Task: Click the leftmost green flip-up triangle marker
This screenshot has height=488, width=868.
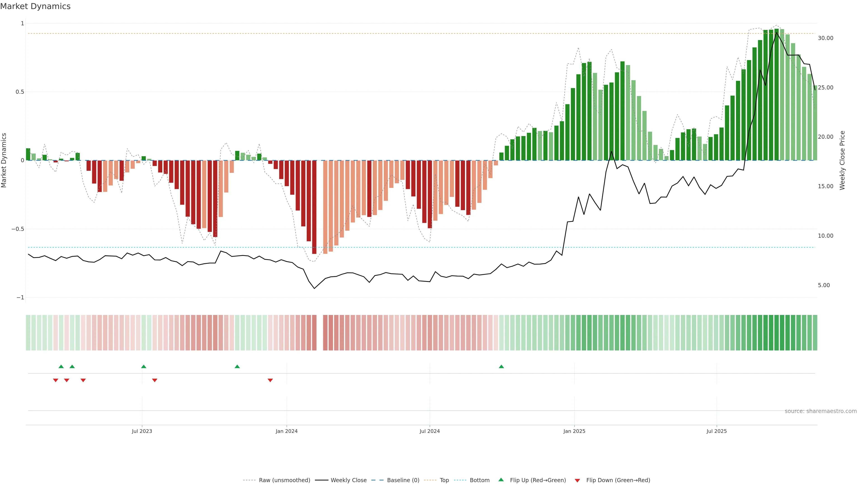Action: tap(61, 366)
